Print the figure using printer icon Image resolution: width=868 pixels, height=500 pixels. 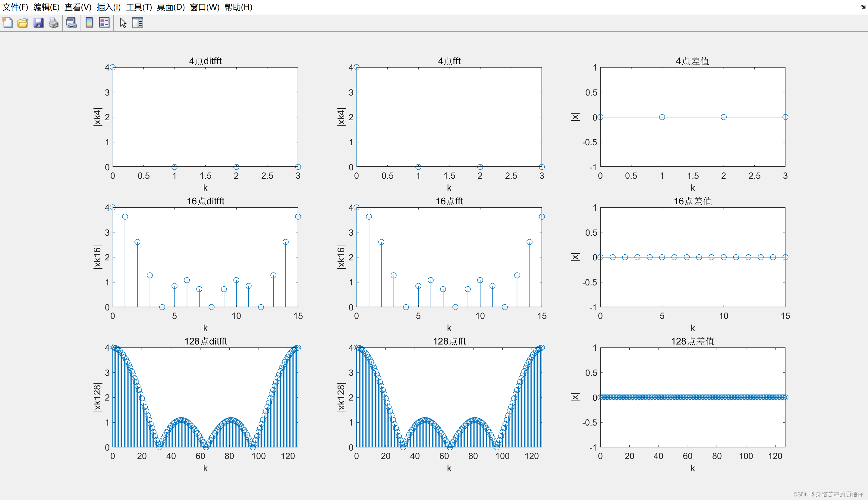click(54, 23)
